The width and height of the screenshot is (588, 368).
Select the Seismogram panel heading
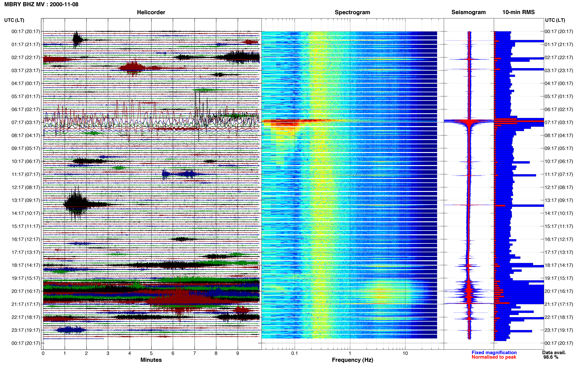pyautogui.click(x=468, y=12)
